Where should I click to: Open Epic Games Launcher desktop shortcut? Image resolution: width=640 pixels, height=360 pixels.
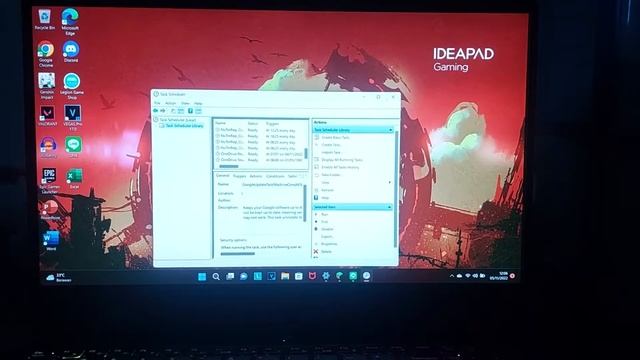(x=49, y=181)
